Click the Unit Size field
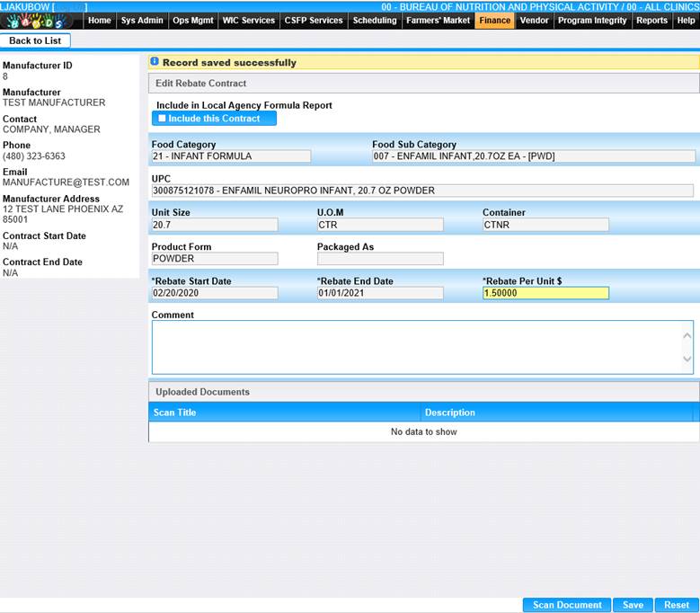The width and height of the screenshot is (700, 613). click(215, 225)
